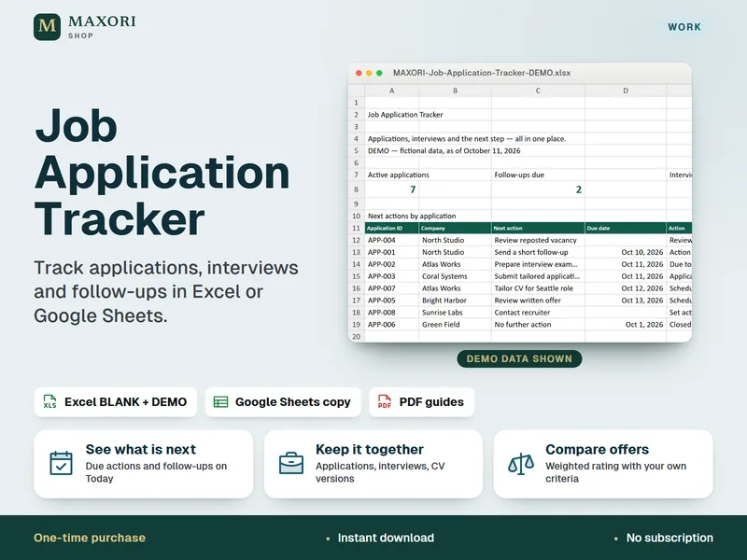
Task: Click the Google Sheets green table icon
Action: pos(220,402)
